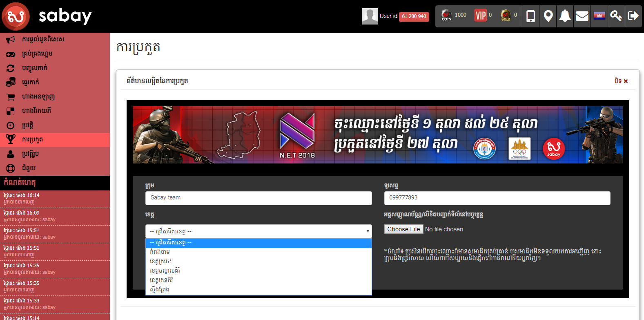Select ស្ទឹងត្រែង option in province list
This screenshot has width=644, height=320.
tap(160, 290)
